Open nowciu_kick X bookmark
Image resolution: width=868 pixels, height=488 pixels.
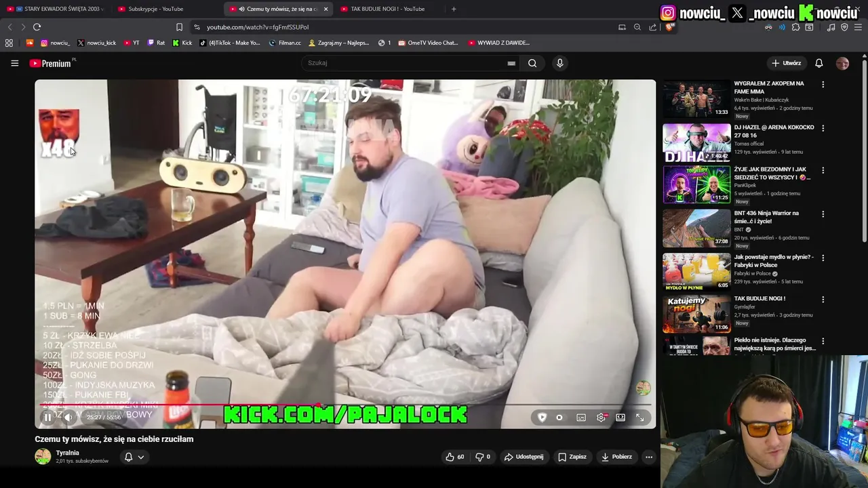96,43
